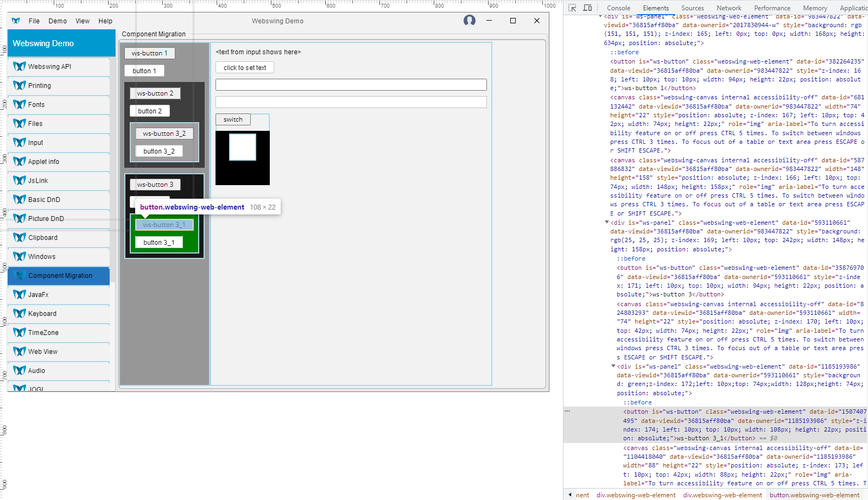Select button.webswing-web-element in DevTools breadcrumb
Screen dimensions: 868x500
(x=814, y=495)
